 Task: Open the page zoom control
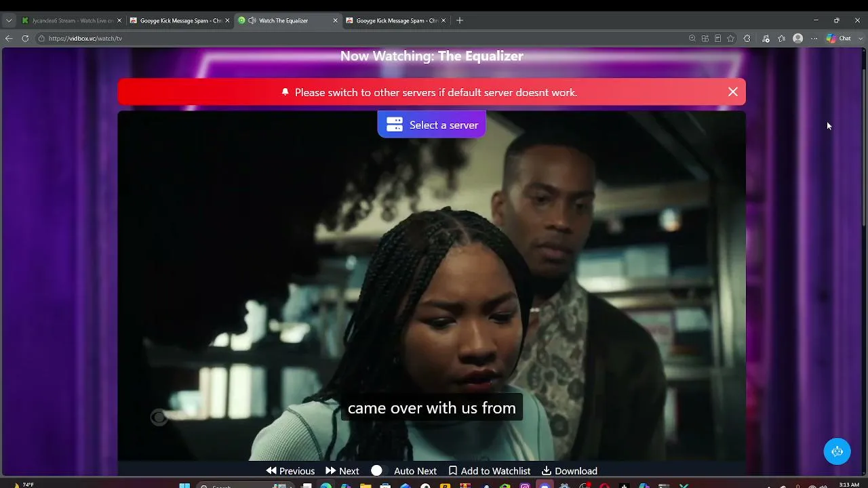pos(692,39)
